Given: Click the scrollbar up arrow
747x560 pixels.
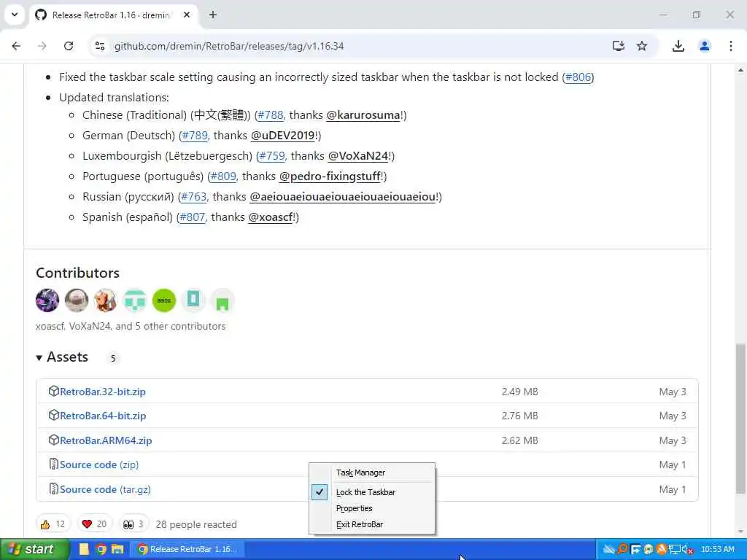Looking at the screenshot, I should click(x=740, y=71).
